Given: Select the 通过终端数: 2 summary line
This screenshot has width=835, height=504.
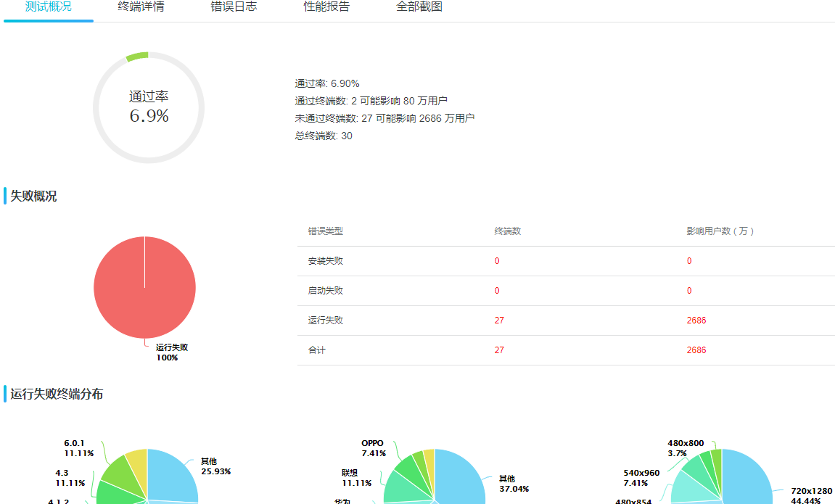Looking at the screenshot, I should pyautogui.click(x=371, y=101).
